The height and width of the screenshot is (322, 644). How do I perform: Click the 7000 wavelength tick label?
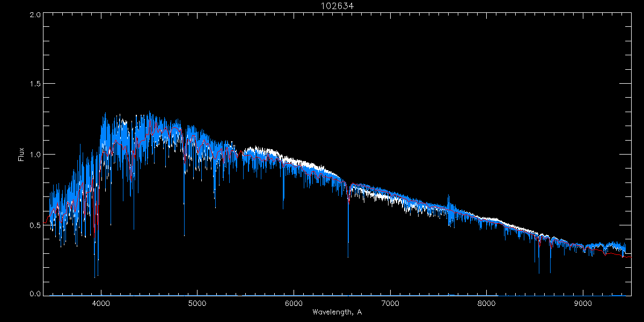pos(390,303)
